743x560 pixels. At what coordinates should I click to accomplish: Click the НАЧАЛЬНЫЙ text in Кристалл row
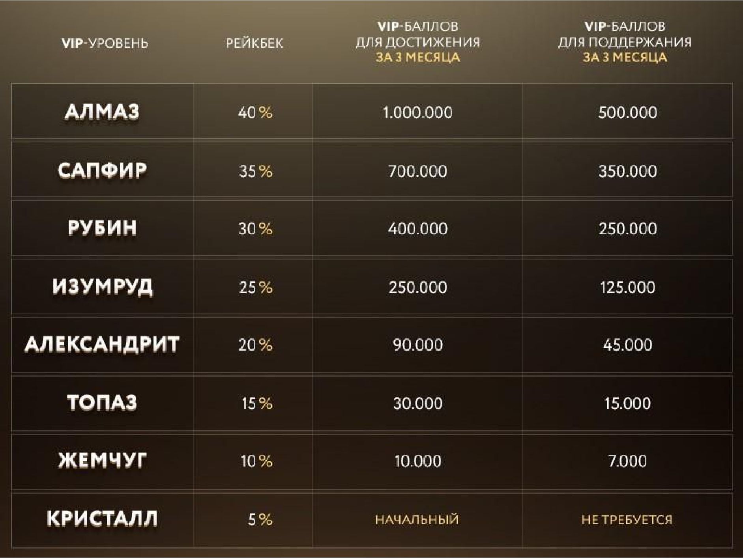point(417,519)
